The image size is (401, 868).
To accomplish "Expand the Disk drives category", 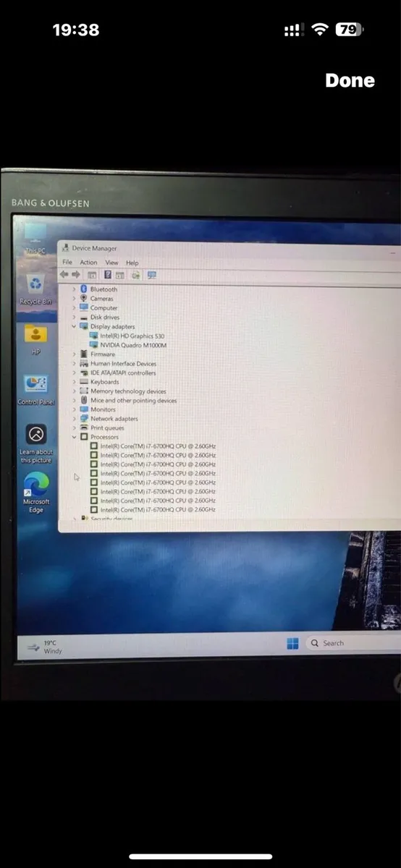I will point(74,317).
